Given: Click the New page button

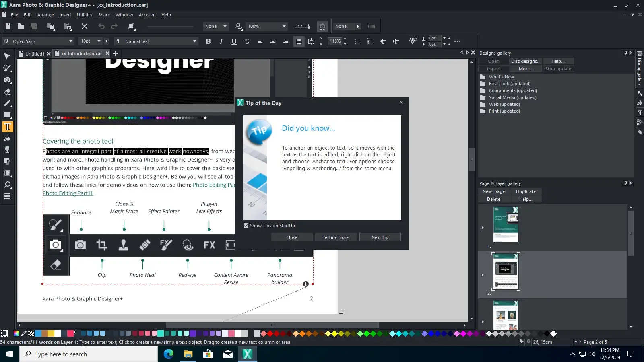Looking at the screenshot, I should [493, 191].
